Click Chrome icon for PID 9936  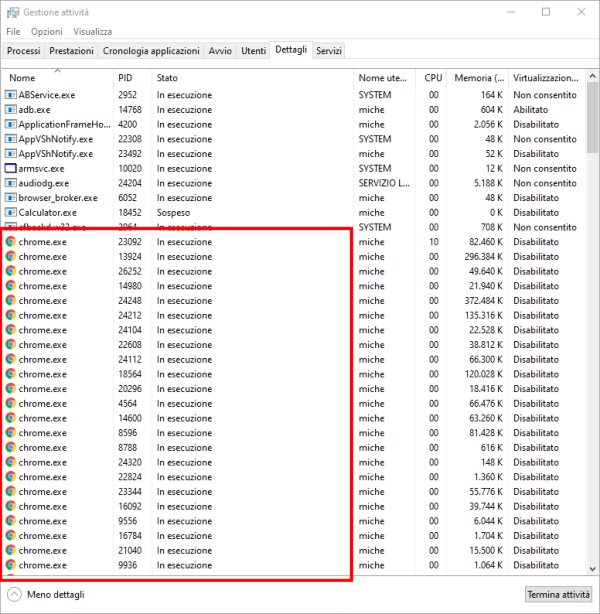(11, 565)
